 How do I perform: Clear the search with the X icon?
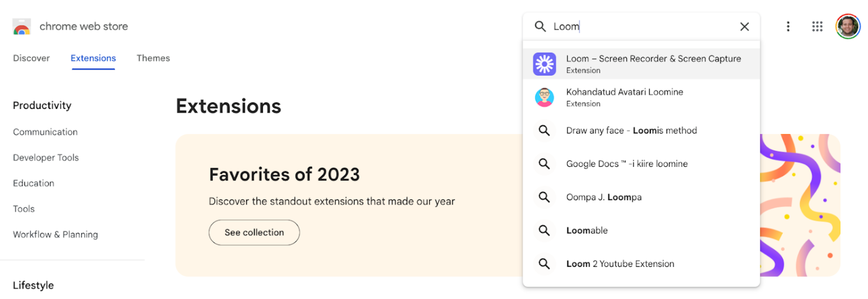(744, 26)
